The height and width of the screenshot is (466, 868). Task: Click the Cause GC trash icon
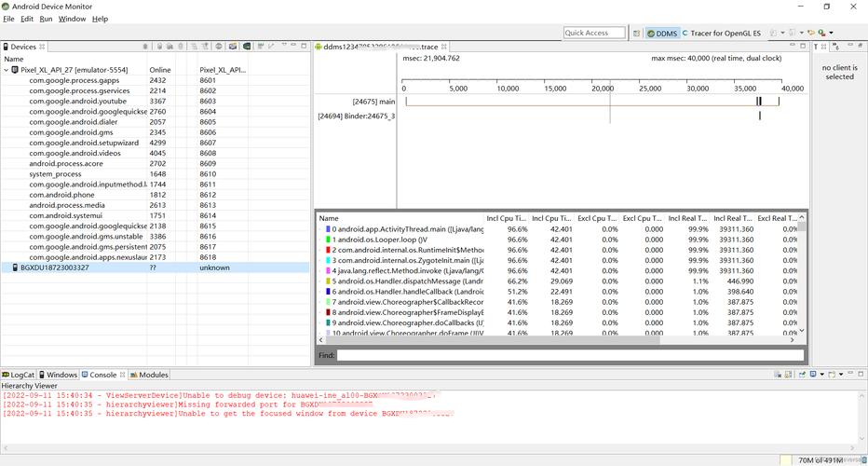point(181,47)
